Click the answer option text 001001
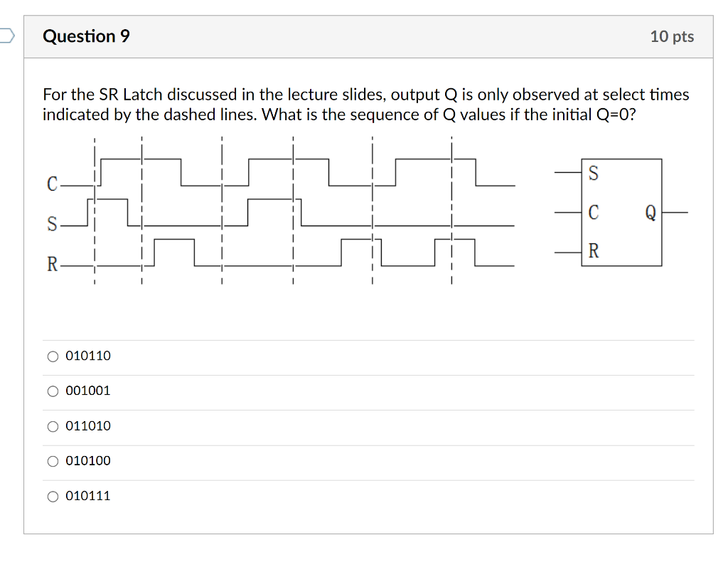728x567 pixels. (x=87, y=391)
